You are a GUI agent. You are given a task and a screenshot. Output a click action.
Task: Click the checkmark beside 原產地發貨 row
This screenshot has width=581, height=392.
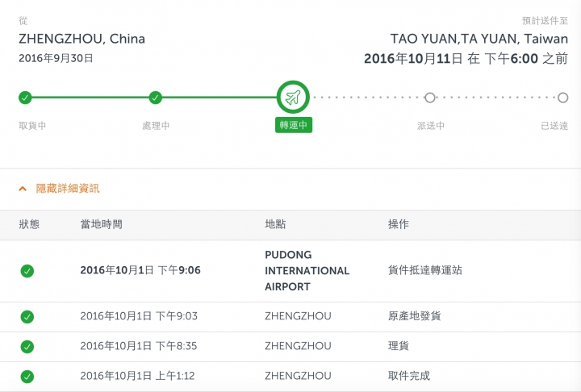27,317
